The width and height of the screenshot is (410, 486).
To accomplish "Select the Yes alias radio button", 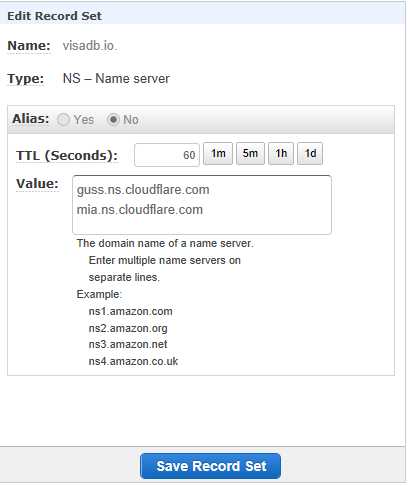I will tap(63, 120).
